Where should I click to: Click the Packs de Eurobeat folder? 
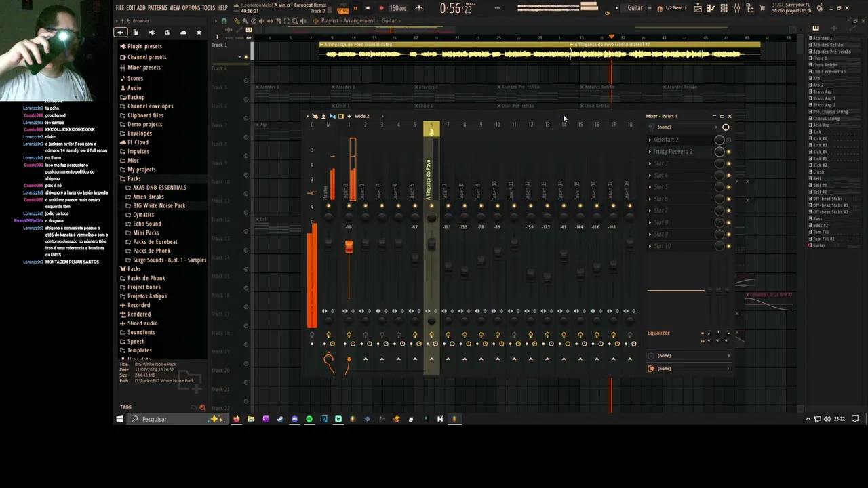(155, 242)
